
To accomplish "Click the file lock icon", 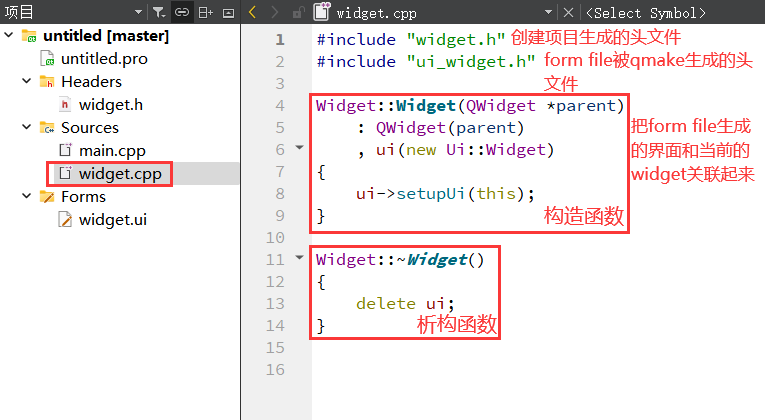I will [298, 13].
